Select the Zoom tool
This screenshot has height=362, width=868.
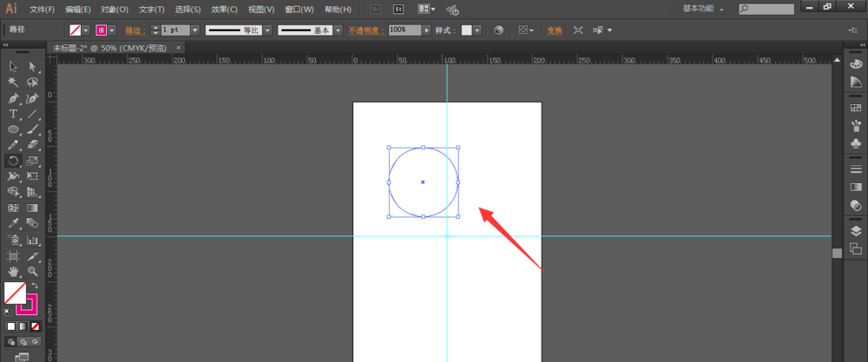(32, 272)
